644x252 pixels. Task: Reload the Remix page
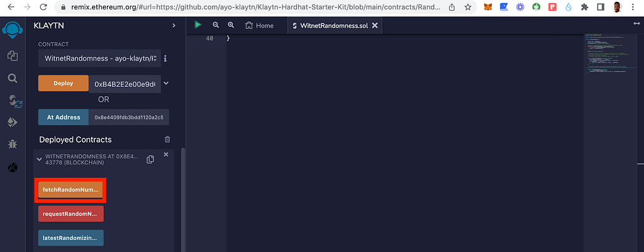43,7
